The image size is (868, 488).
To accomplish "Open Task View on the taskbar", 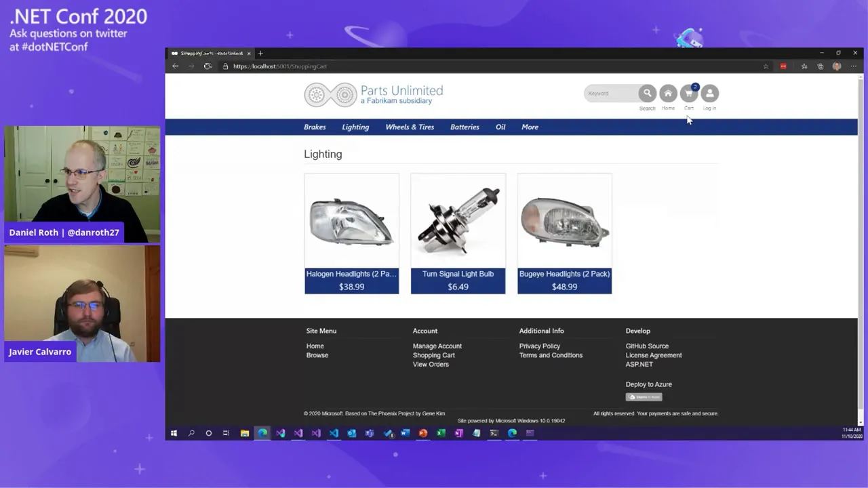I will 226,433.
